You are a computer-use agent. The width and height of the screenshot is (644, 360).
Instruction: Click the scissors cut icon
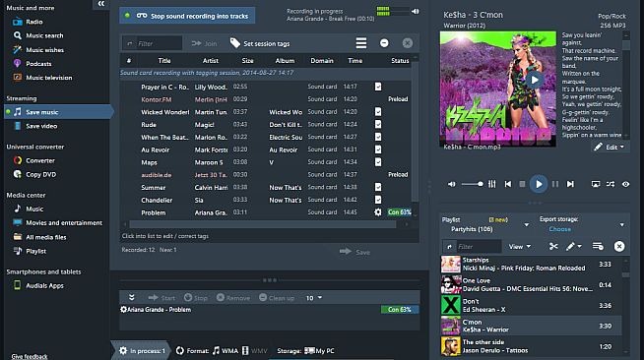tap(553, 247)
